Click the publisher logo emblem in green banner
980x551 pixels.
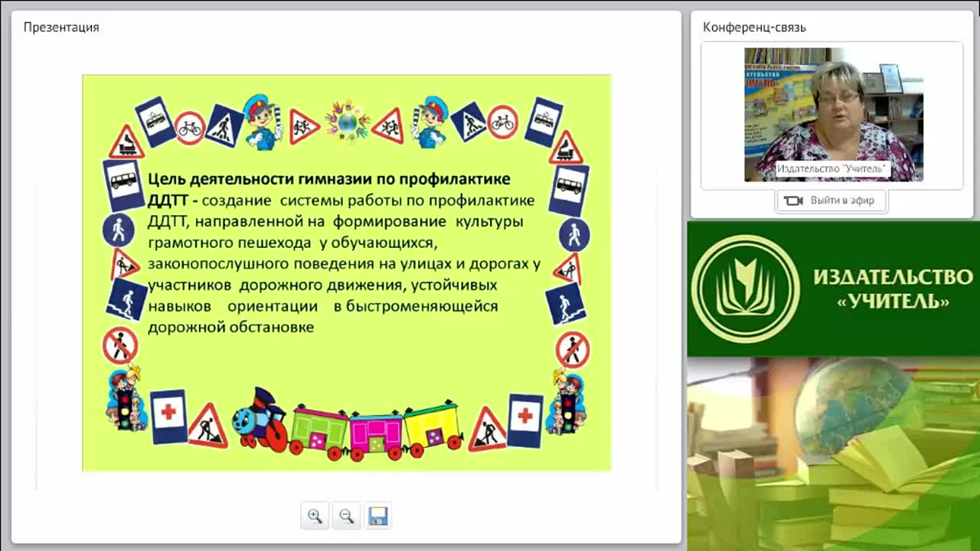click(x=745, y=289)
